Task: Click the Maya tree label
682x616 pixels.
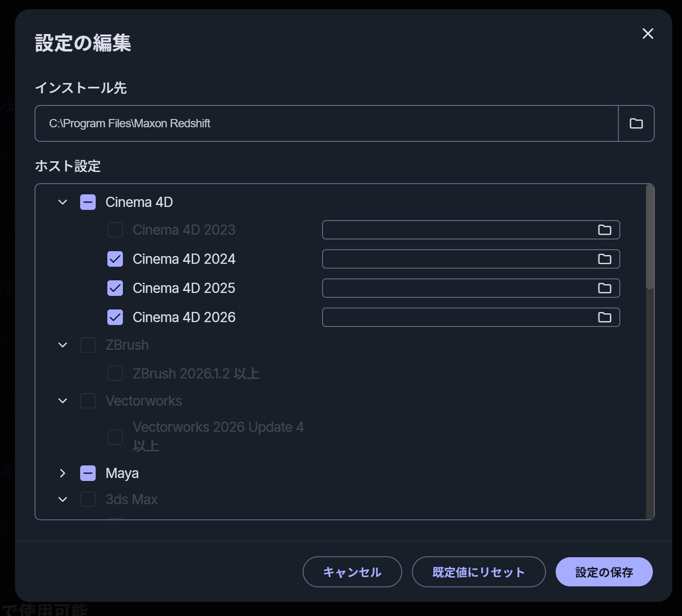Action: point(122,473)
